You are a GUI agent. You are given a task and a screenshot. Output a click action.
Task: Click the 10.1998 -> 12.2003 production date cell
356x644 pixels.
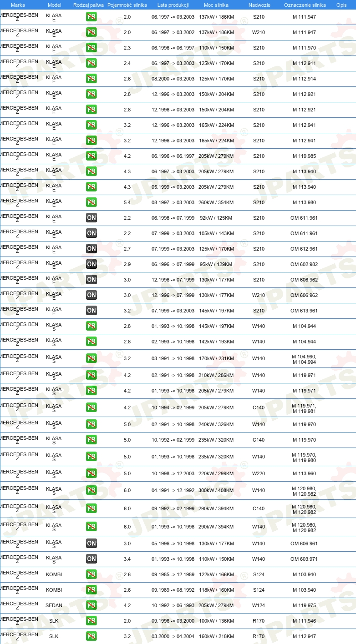173,473
